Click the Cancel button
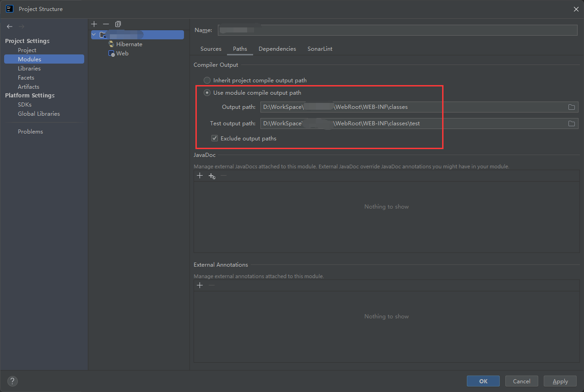The width and height of the screenshot is (584, 392). point(522,381)
